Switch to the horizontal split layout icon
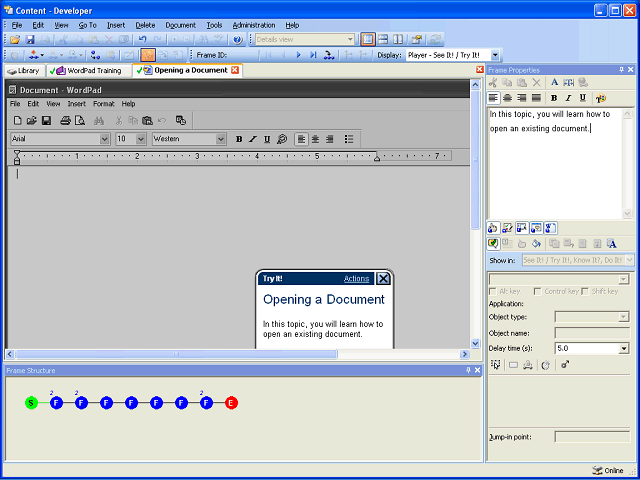The image size is (640, 480). pyautogui.click(x=383, y=39)
